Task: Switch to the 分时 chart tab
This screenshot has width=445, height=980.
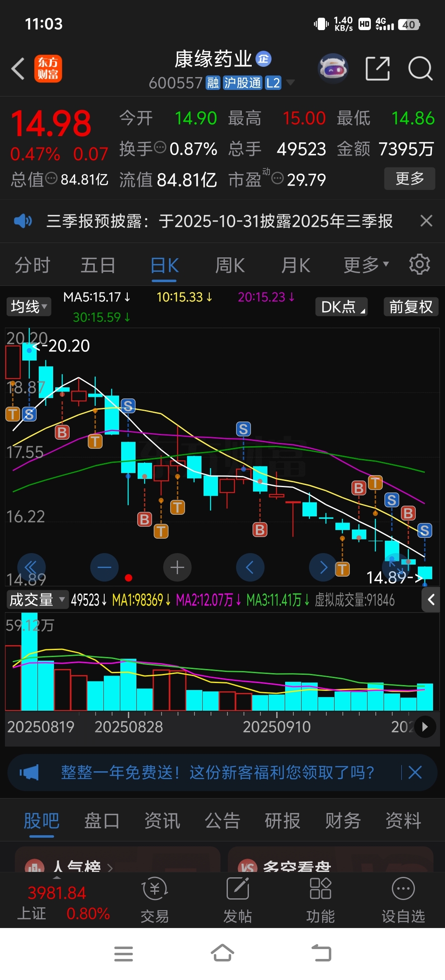Action: [x=33, y=265]
